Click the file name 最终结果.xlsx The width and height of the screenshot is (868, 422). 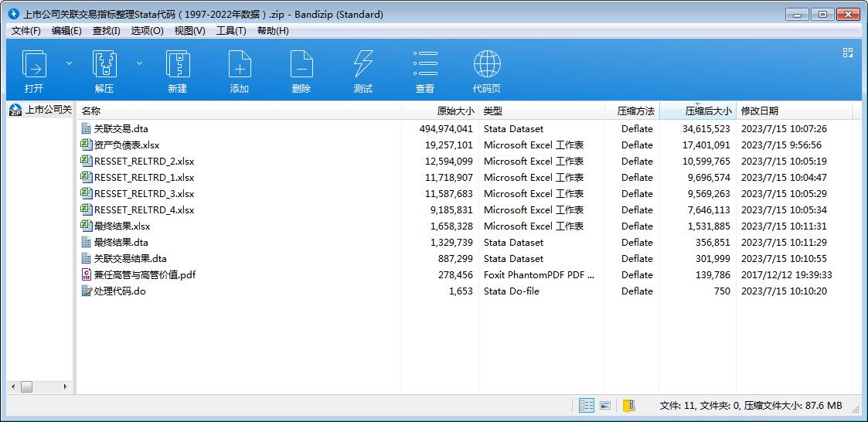[x=122, y=226]
